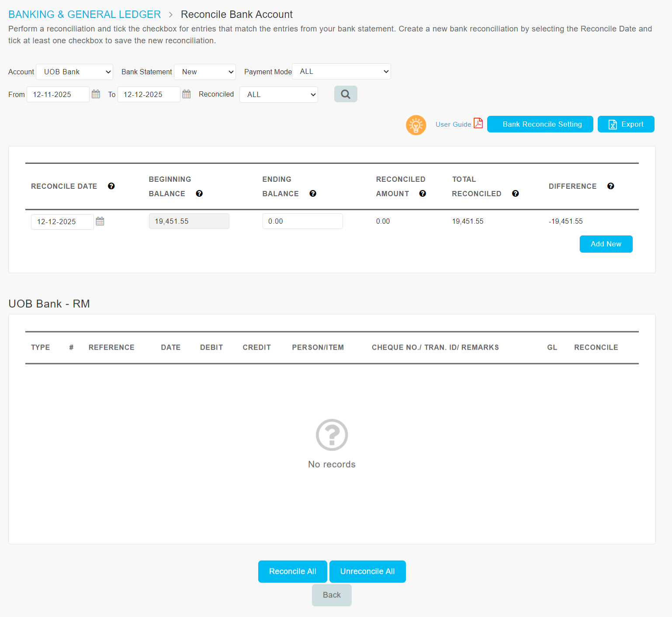The width and height of the screenshot is (672, 617).
Task: Show help for Ending Balance
Action: pyautogui.click(x=313, y=194)
